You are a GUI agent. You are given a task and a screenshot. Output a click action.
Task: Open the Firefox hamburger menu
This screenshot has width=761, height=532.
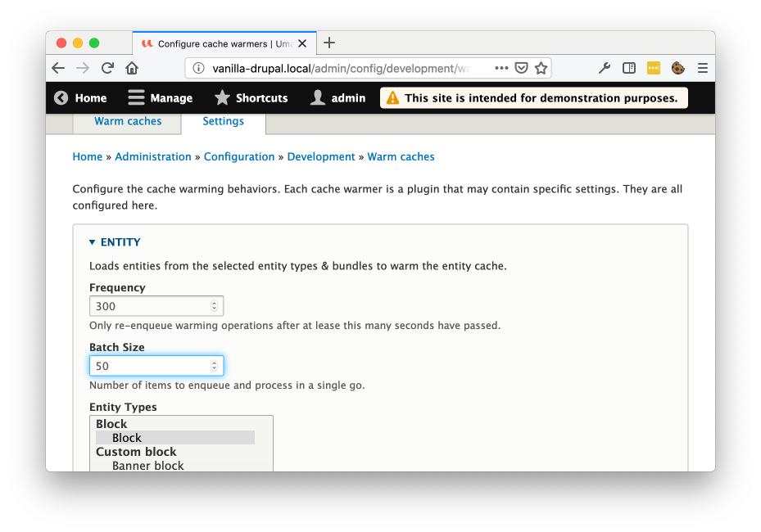[x=703, y=68]
